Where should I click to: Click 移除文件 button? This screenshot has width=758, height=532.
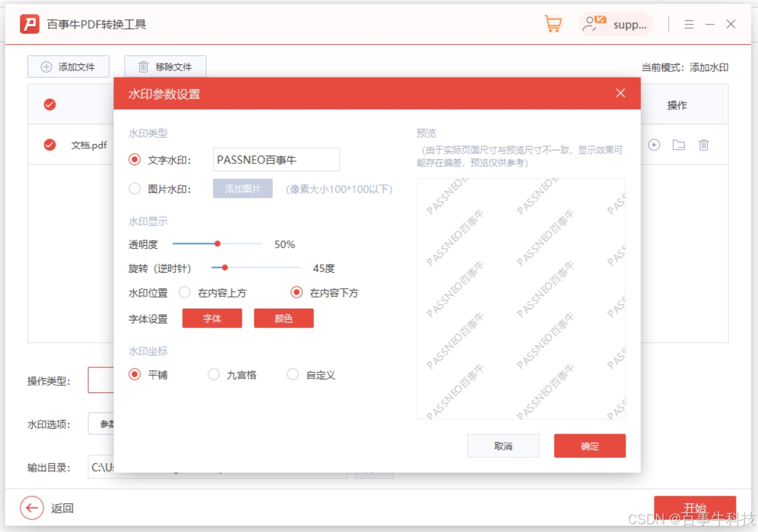tap(165, 67)
